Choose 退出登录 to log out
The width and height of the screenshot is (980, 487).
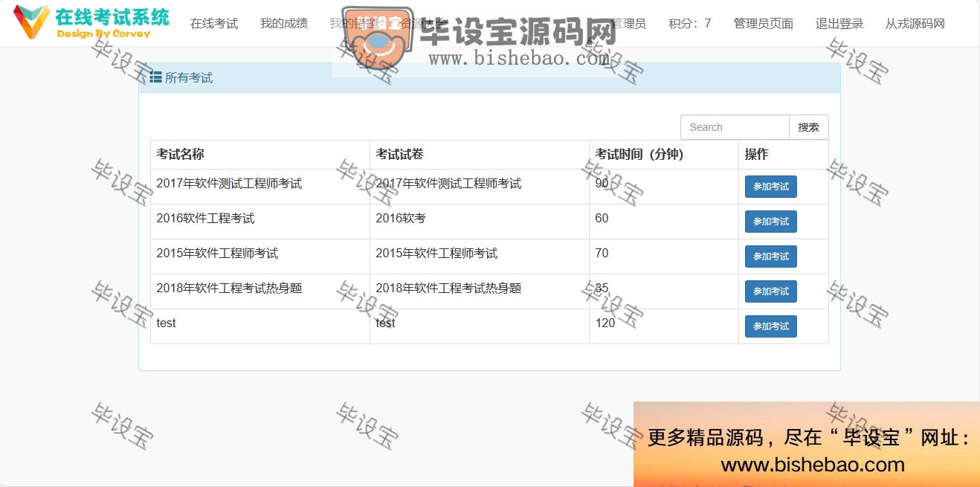pyautogui.click(x=839, y=23)
